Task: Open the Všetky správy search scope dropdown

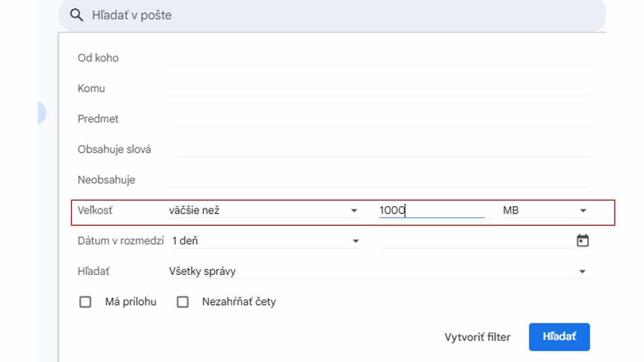Action: 379,271
